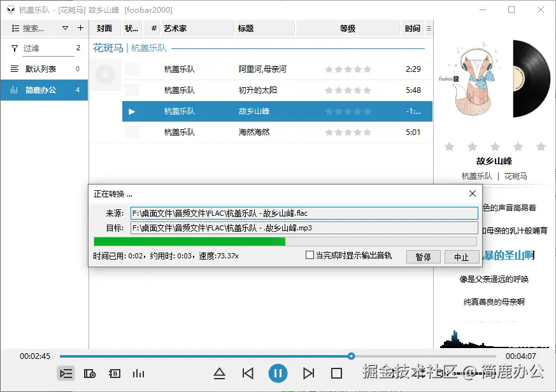Go to the previous track
Screen dimensions: 556x392
tap(248, 374)
